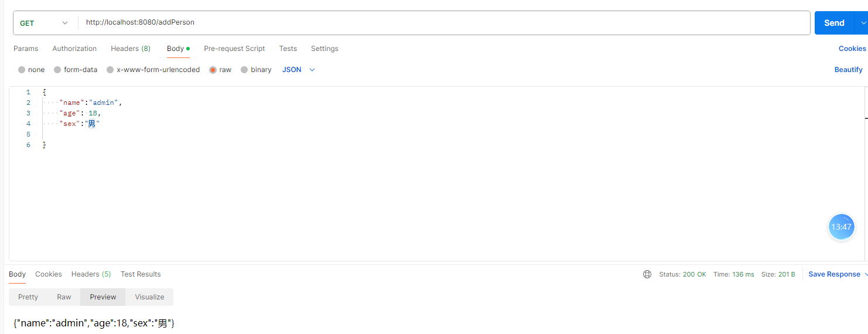Switch response view to Visualize

pyautogui.click(x=149, y=297)
